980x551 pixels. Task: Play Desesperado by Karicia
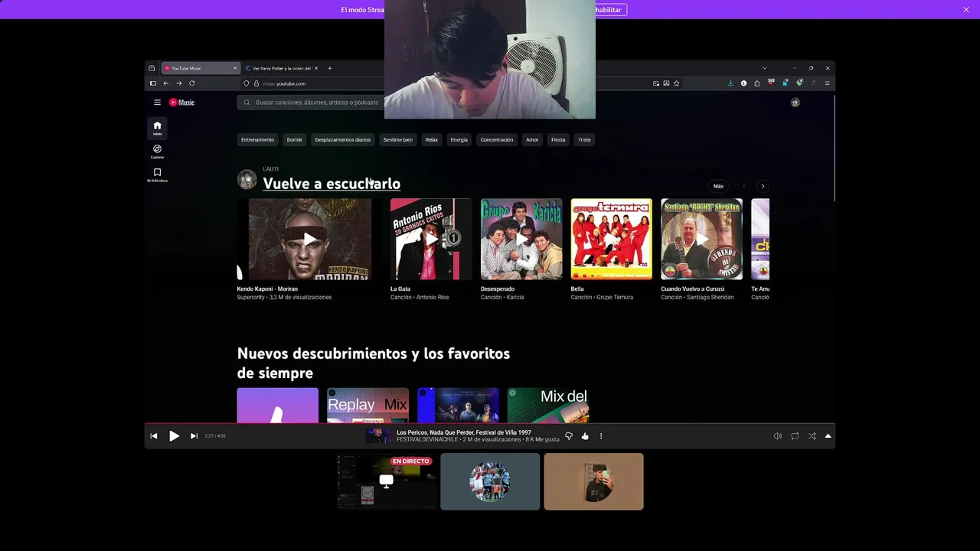521,239
